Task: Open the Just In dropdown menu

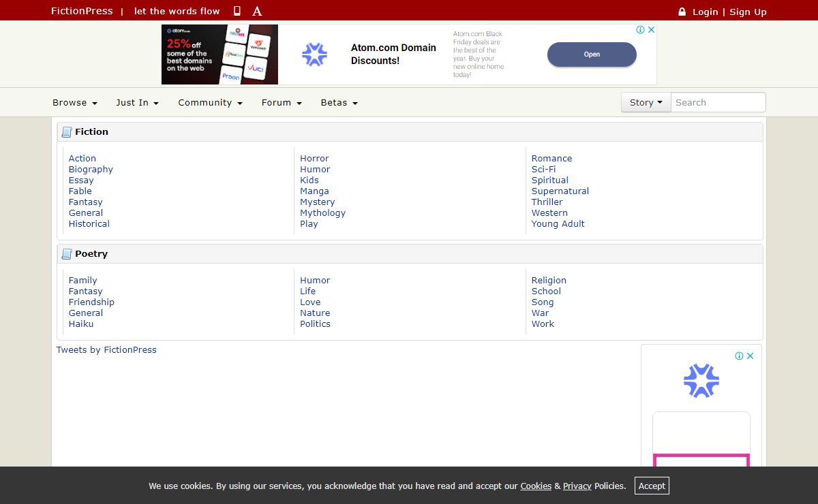Action: [137, 103]
